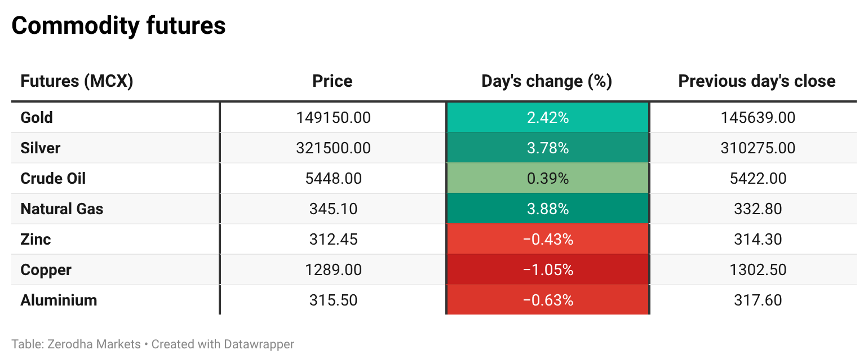Click the Commodity futures title
Image resolution: width=868 pixels, height=363 pixels.
click(118, 26)
